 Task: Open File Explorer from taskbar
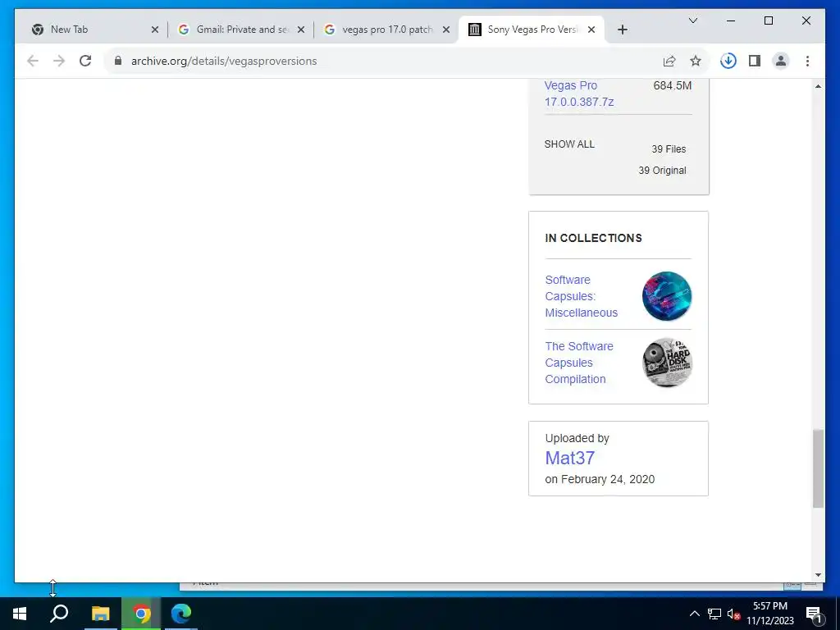tap(100, 614)
